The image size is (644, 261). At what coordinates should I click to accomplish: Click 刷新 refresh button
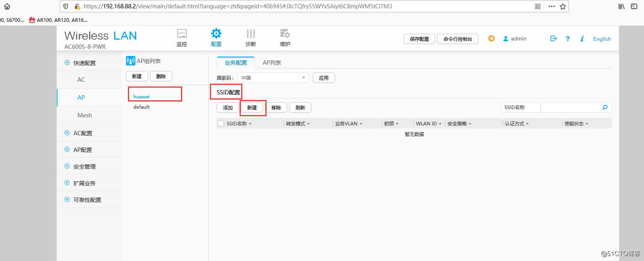(300, 107)
